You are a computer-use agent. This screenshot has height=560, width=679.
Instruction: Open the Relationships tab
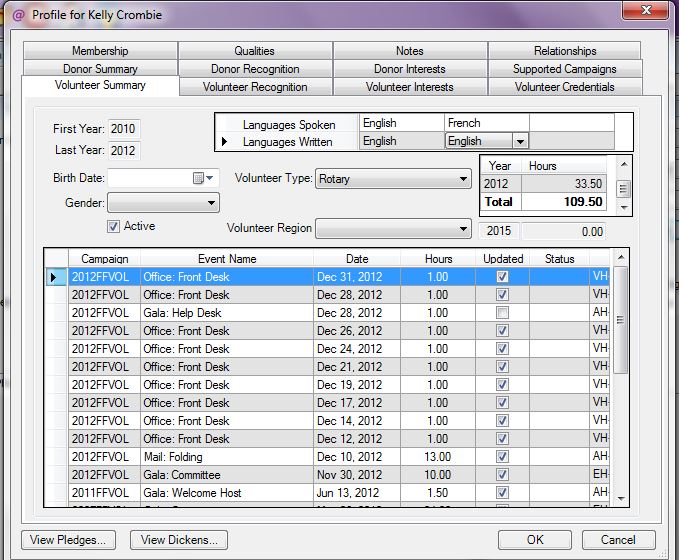[565, 51]
